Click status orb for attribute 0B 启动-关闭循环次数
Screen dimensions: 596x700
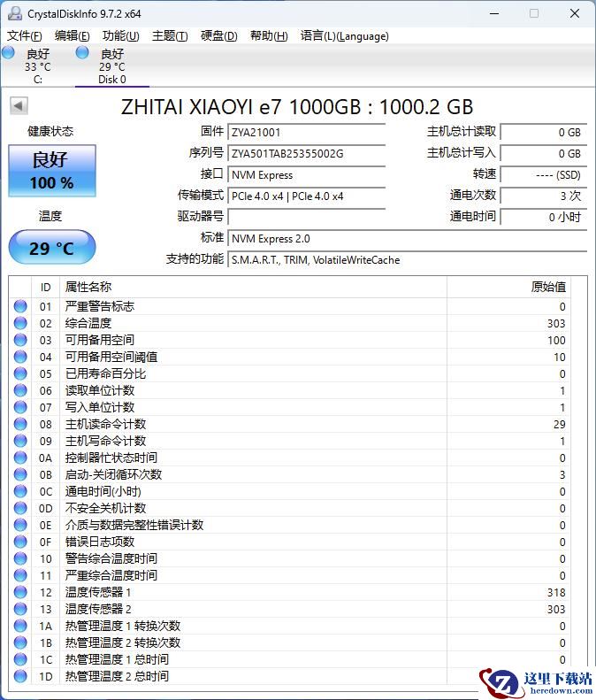click(20, 474)
